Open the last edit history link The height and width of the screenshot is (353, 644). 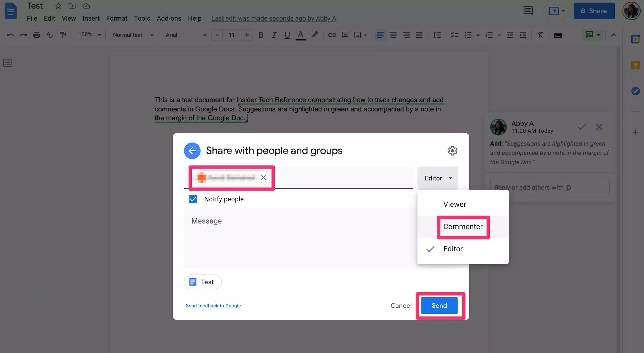(274, 19)
